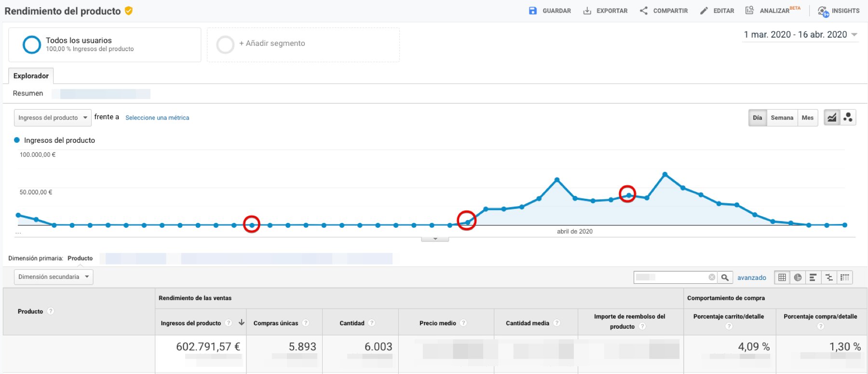Click the Exportar download icon
This screenshot has height=374, width=868.
(x=587, y=11)
